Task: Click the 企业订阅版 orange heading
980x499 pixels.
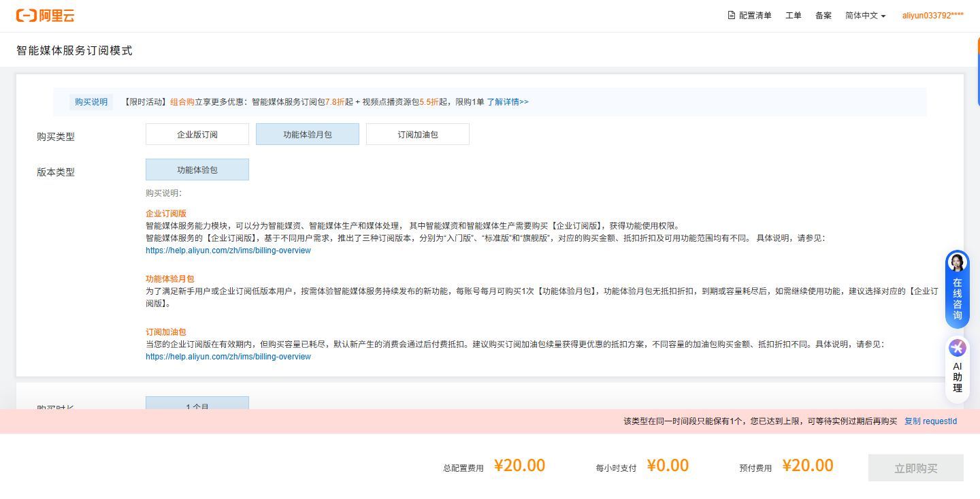Action: pyautogui.click(x=166, y=214)
